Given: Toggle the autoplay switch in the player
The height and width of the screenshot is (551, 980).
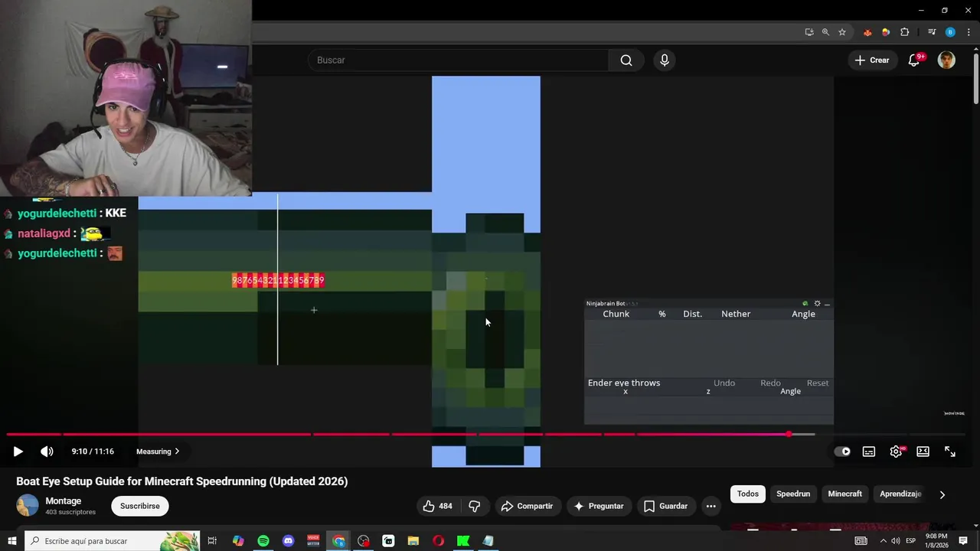Looking at the screenshot, I should coord(842,452).
